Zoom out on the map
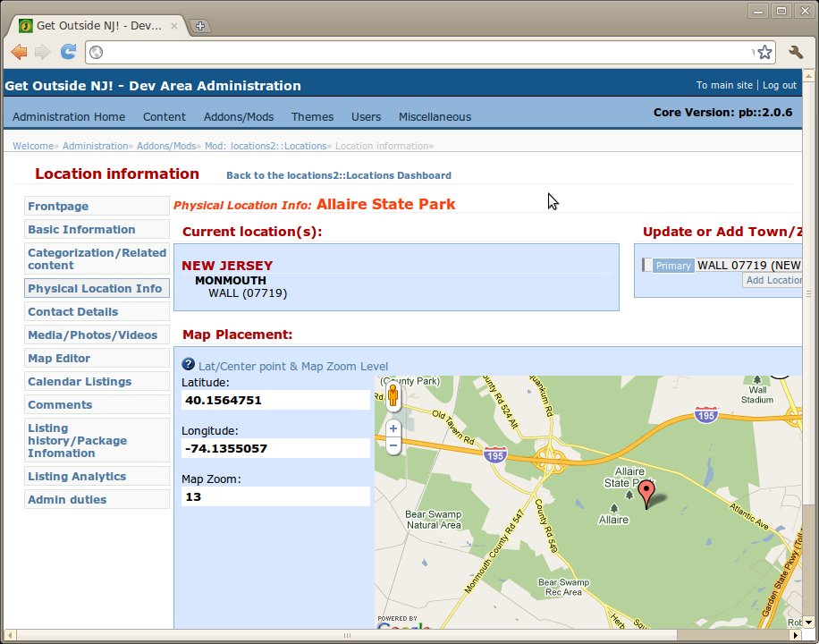819x644 pixels. (393, 445)
